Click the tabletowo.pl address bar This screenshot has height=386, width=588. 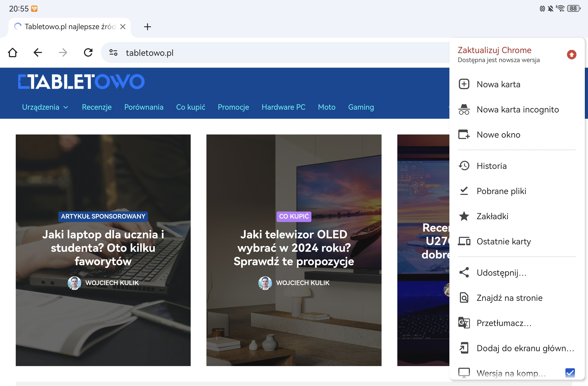(275, 53)
